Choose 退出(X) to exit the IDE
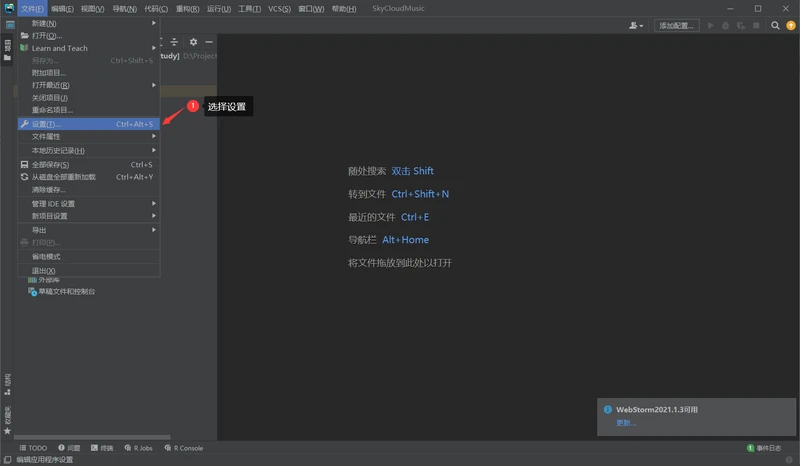 (89, 271)
